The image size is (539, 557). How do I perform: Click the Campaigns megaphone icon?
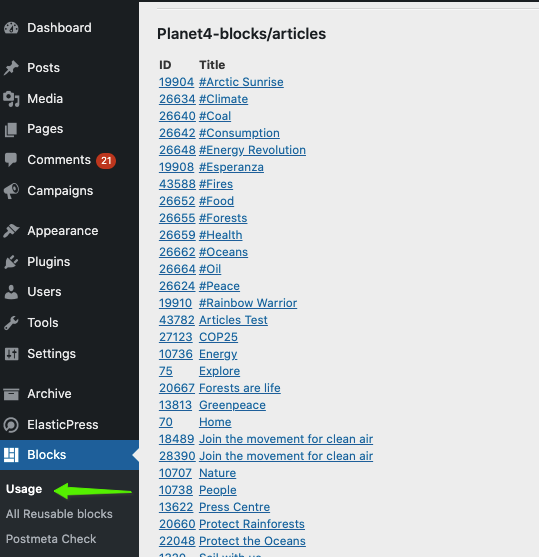click(x=11, y=191)
